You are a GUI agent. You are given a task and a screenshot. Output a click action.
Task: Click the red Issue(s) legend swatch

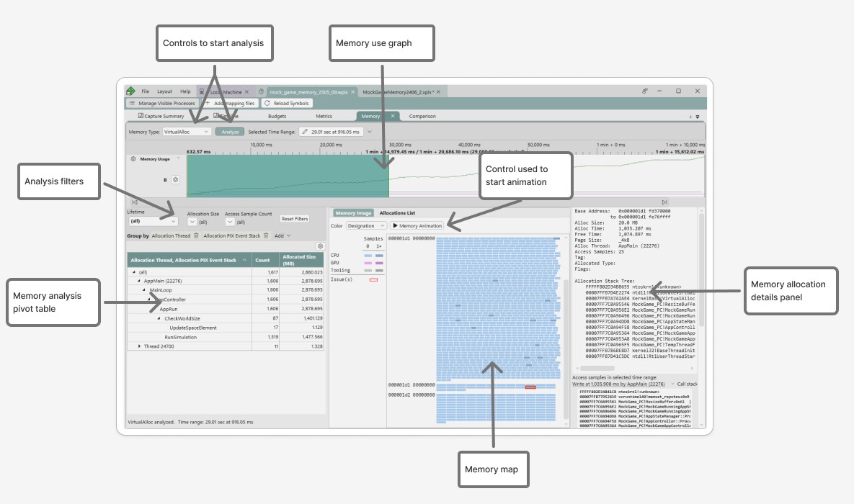pyautogui.click(x=373, y=279)
